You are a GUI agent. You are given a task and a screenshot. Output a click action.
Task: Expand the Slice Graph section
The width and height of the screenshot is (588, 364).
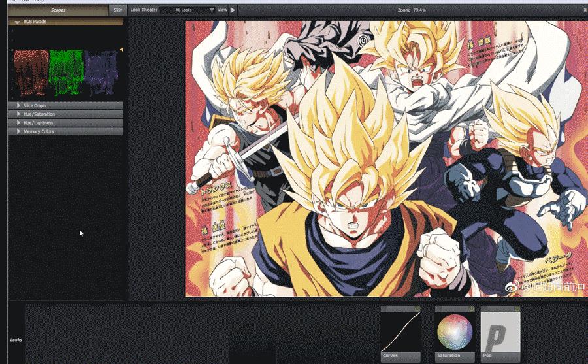click(x=18, y=105)
